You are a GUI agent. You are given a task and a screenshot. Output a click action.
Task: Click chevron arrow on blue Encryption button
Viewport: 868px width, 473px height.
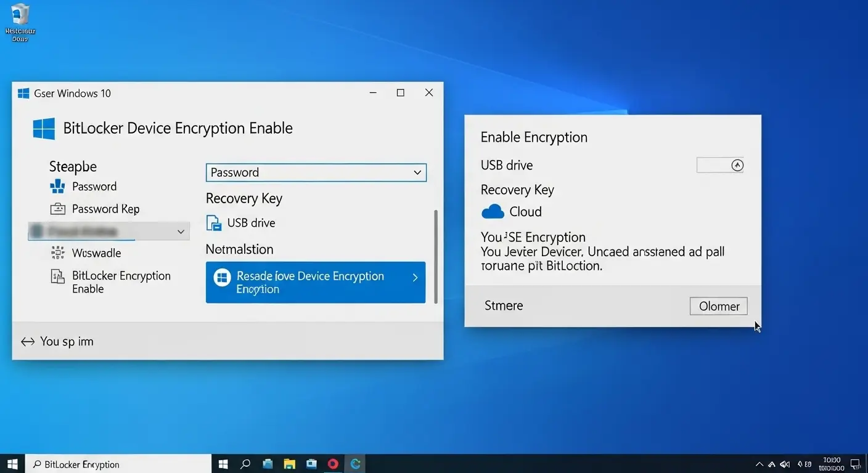[415, 278]
